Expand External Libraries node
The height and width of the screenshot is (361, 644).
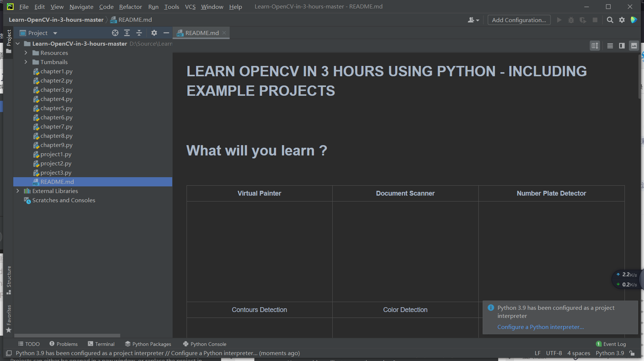coord(18,191)
